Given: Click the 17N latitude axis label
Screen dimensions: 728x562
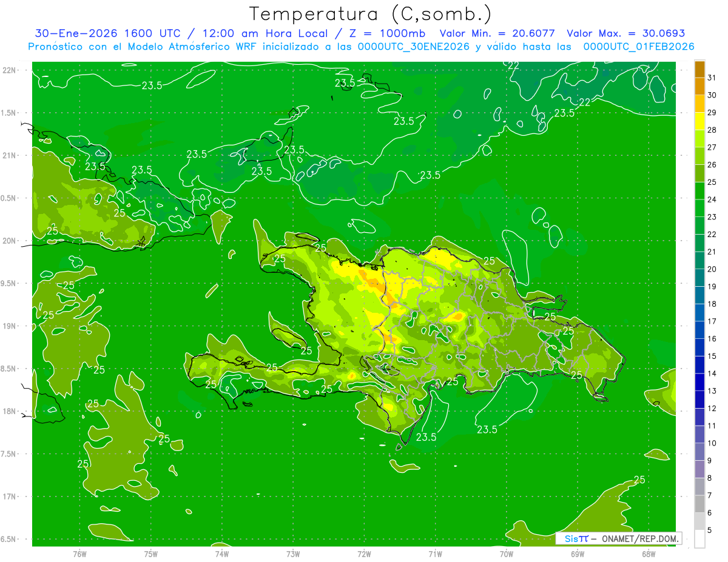Looking at the screenshot, I should tap(10, 497).
